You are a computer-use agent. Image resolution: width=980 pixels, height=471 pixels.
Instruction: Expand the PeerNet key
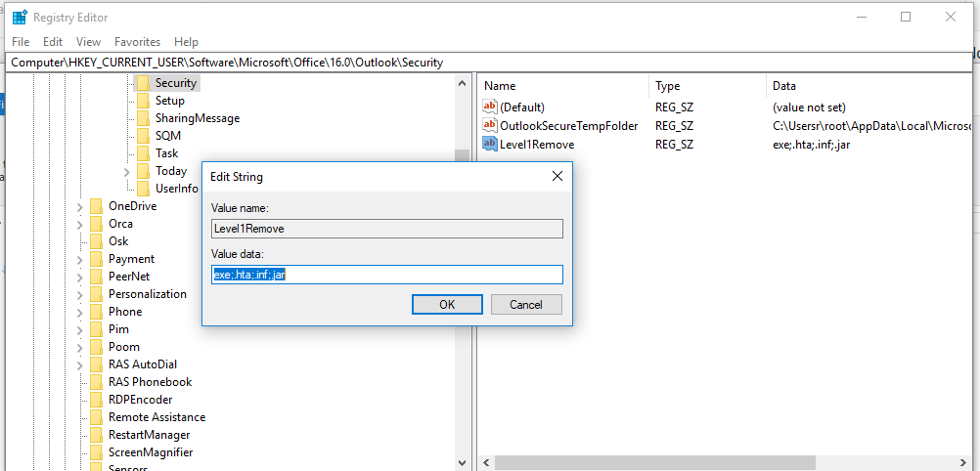[79, 277]
